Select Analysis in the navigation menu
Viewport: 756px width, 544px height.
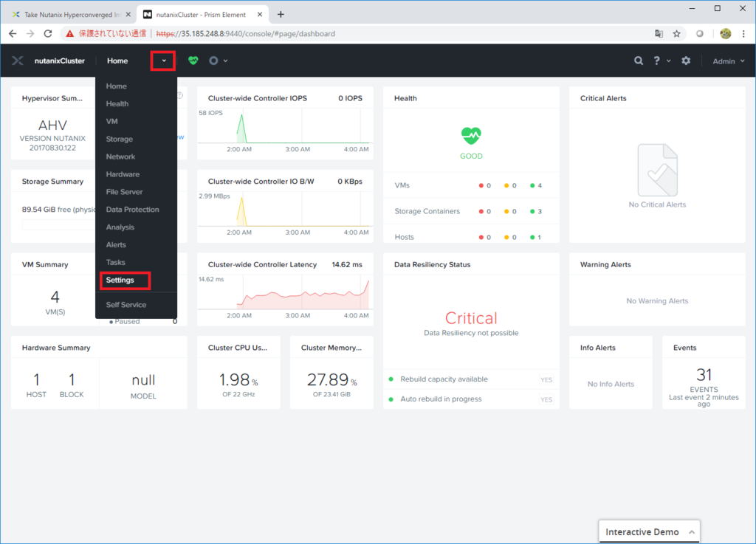tap(120, 227)
